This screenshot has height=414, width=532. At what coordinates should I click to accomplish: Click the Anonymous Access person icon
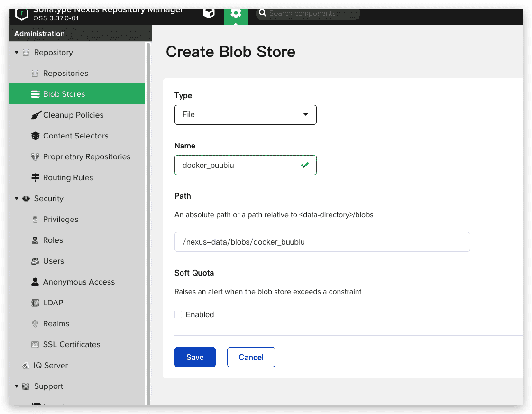[x=35, y=282]
